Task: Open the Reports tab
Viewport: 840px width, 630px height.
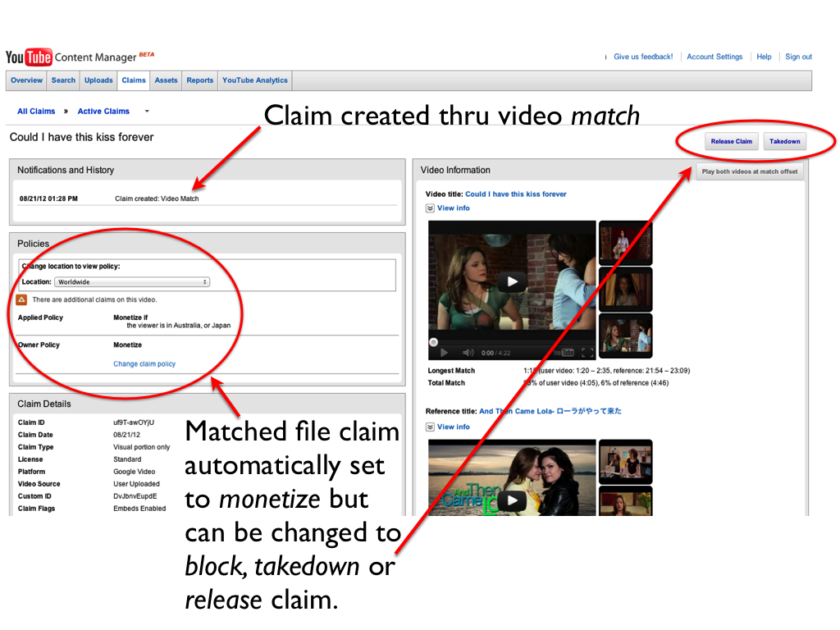Action: tap(200, 80)
